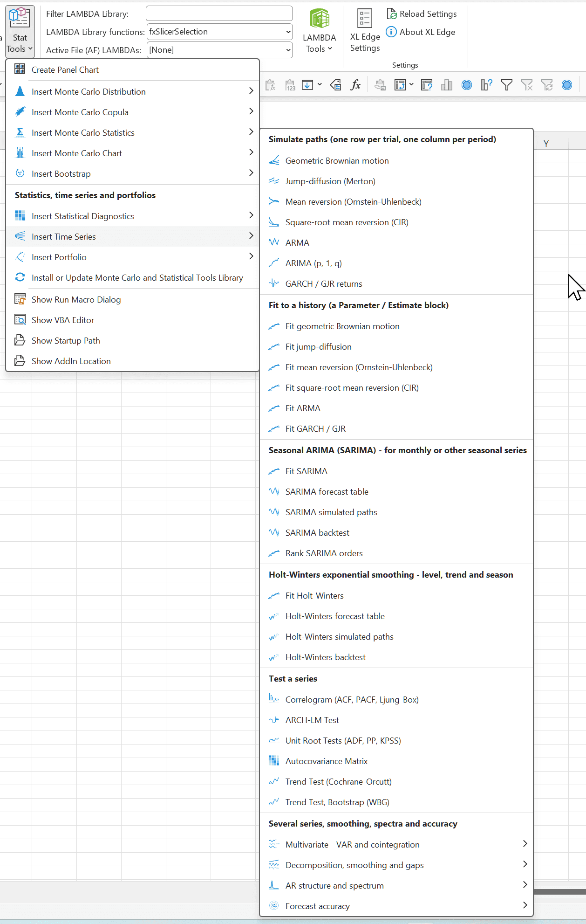
Task: Click the Forecast accuracy target icon
Action: (274, 906)
